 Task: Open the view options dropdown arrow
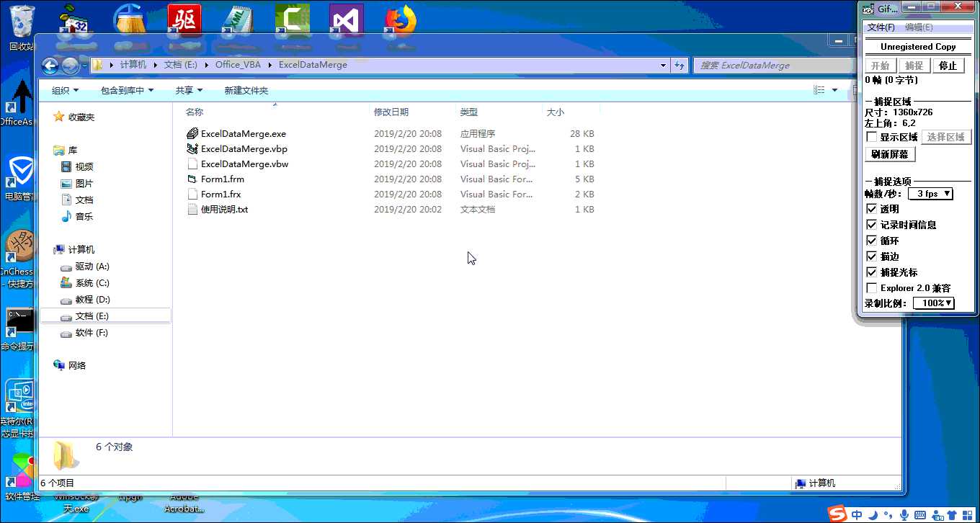[835, 90]
